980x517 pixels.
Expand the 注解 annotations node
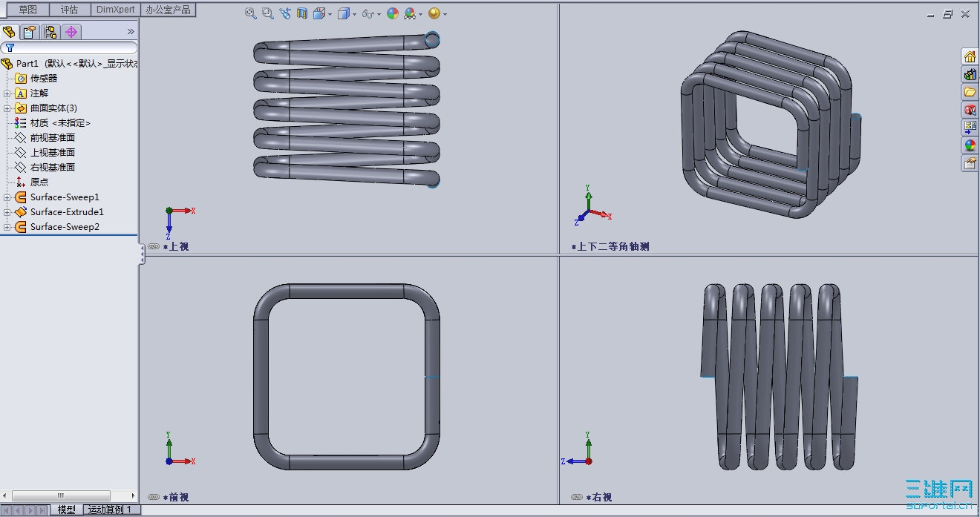tap(7, 93)
